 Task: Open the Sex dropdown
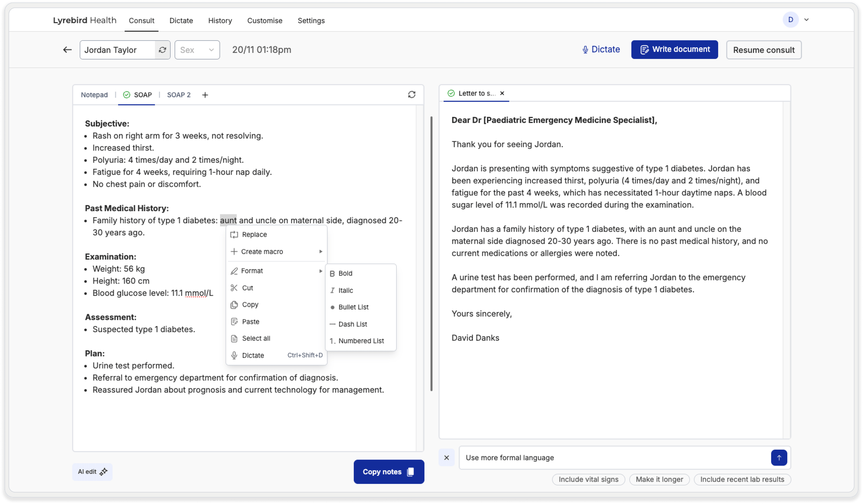pos(211,50)
